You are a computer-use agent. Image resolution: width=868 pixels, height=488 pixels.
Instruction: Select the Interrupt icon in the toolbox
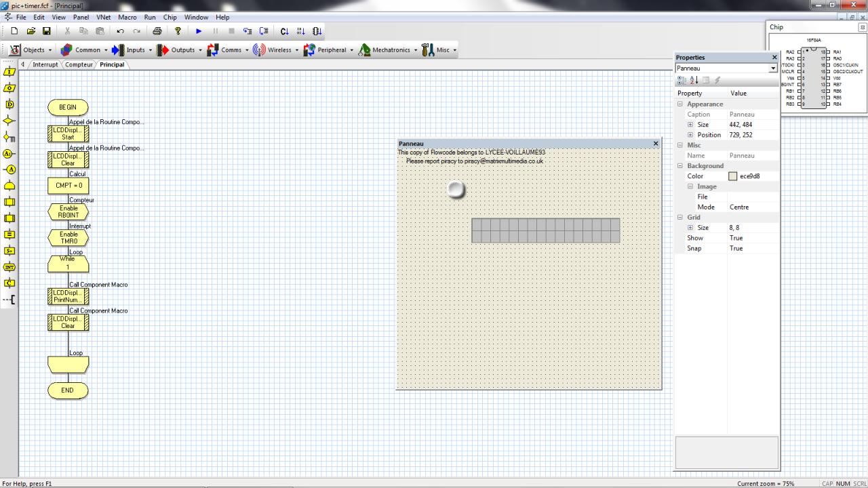coord(9,267)
